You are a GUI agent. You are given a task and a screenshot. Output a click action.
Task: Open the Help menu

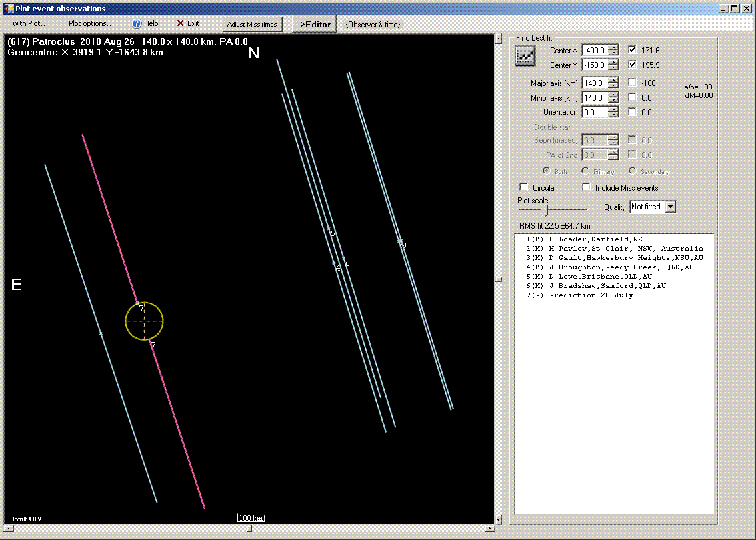tap(145, 23)
